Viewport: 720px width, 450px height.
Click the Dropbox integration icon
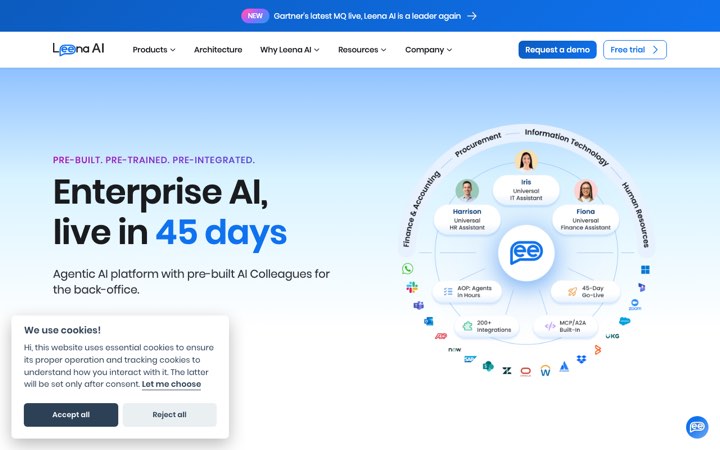click(x=581, y=359)
